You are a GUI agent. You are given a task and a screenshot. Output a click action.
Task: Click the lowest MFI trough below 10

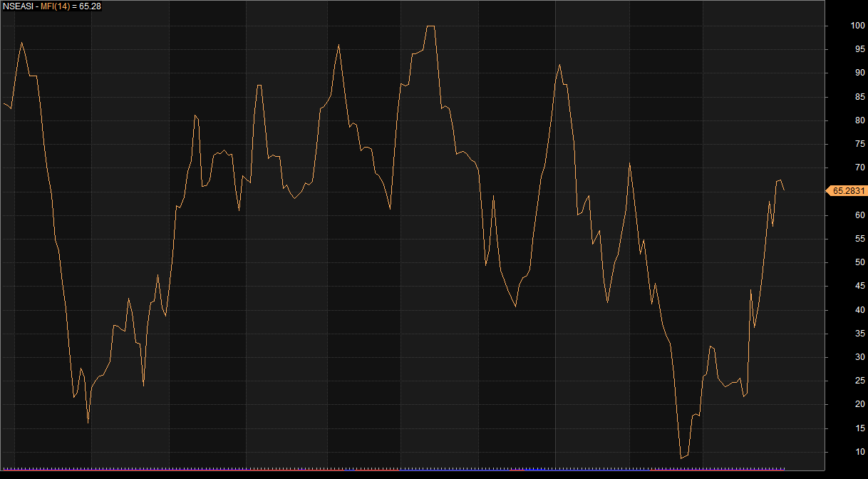click(x=681, y=458)
